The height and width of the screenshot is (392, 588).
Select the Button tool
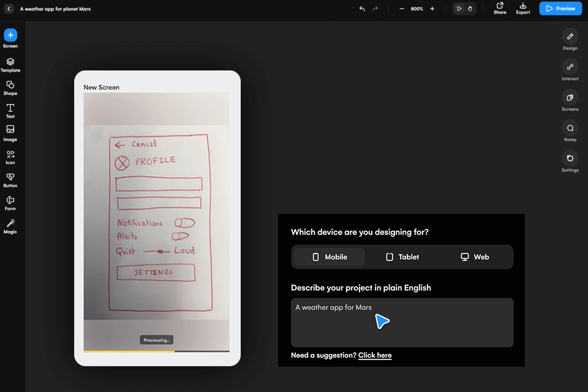coord(10,181)
